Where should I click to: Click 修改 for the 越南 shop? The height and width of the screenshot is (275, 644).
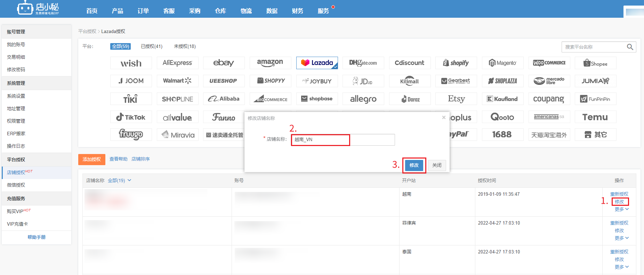click(619, 202)
